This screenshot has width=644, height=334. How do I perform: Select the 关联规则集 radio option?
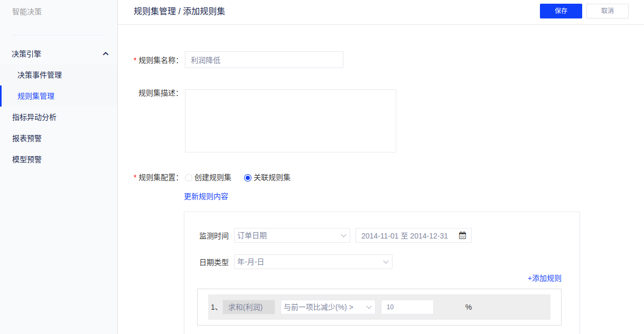tap(247, 178)
